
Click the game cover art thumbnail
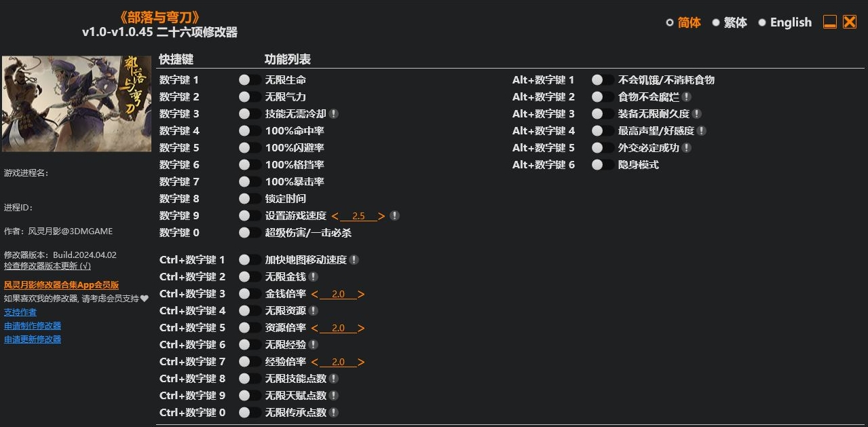(77, 104)
